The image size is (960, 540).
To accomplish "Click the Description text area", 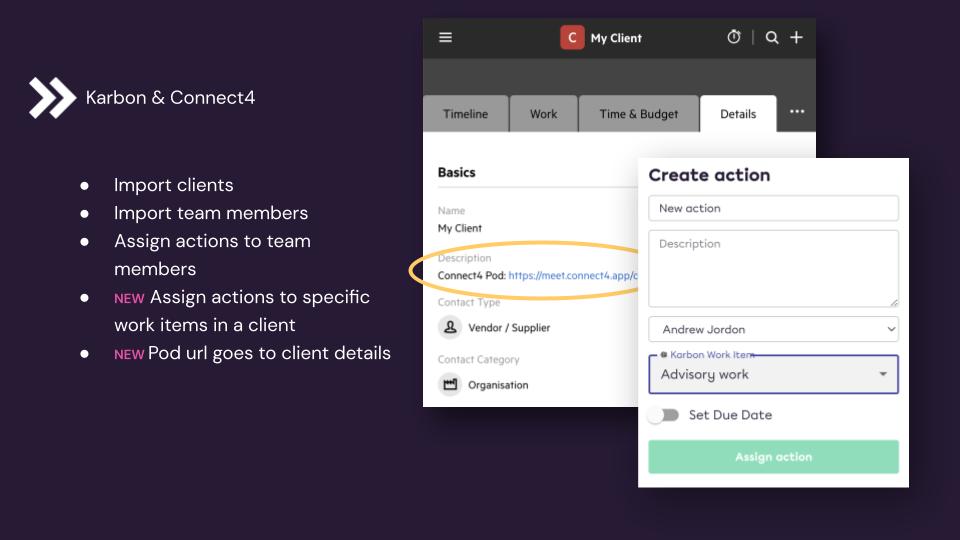I will click(773, 268).
